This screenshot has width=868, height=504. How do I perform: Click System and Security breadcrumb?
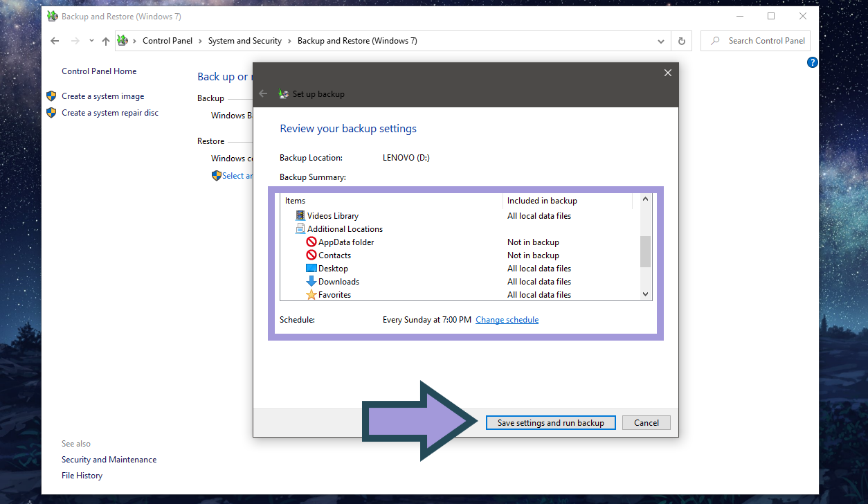[x=245, y=41]
